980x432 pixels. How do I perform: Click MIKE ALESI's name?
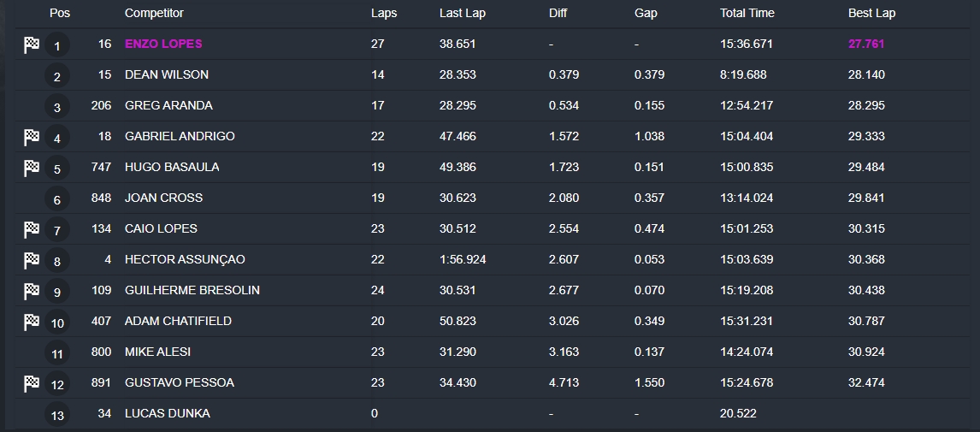click(x=157, y=352)
